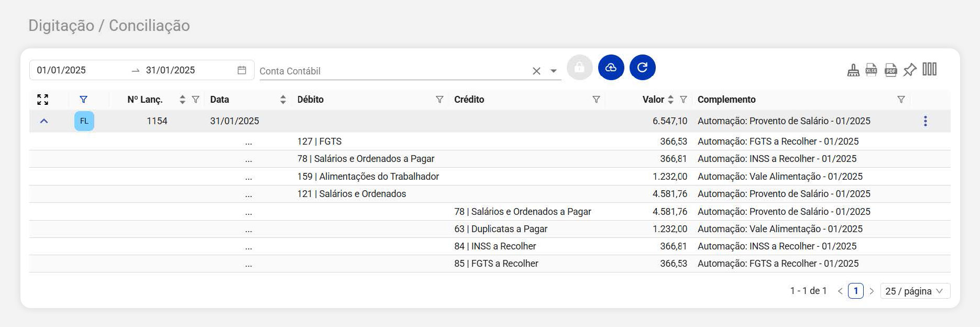Open the 25 / página selector
This screenshot has width=980, height=327.
coord(915,291)
